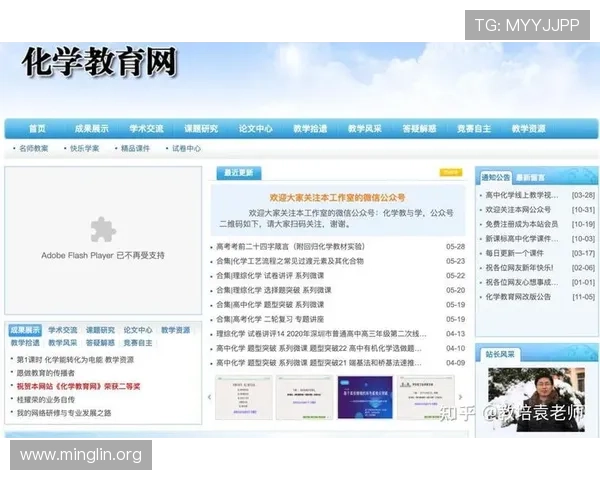Screen dimensions: 600x480
Task: Select the highlighted 成果展示 tab in lower-left panel
Action: point(25,330)
